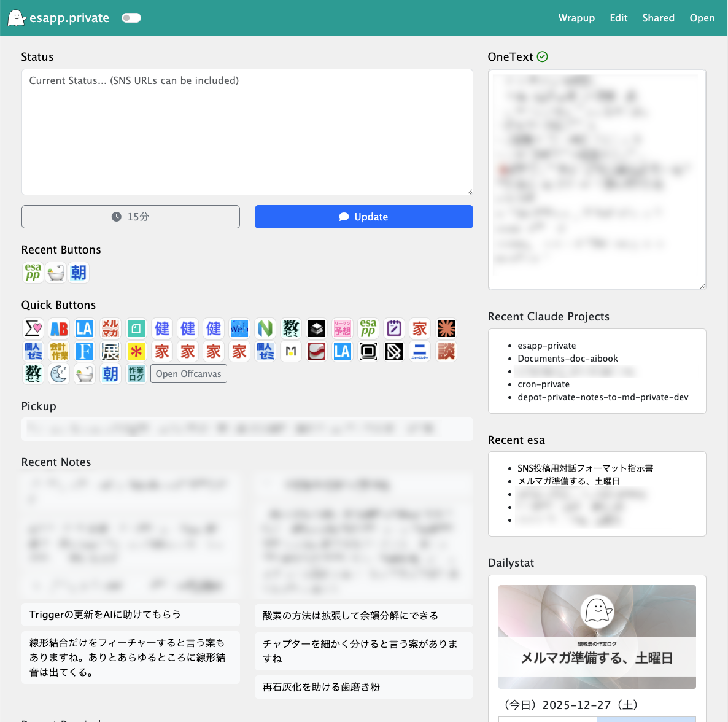
Task: Click the 談 quick button
Action: (x=446, y=351)
